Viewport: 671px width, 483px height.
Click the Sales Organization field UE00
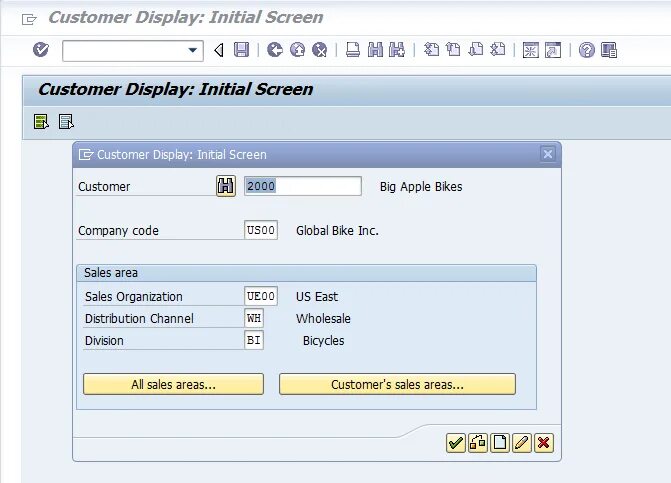[261, 296]
